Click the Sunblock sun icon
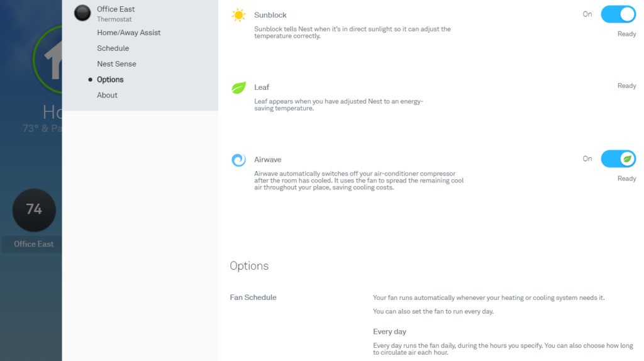 [238, 15]
